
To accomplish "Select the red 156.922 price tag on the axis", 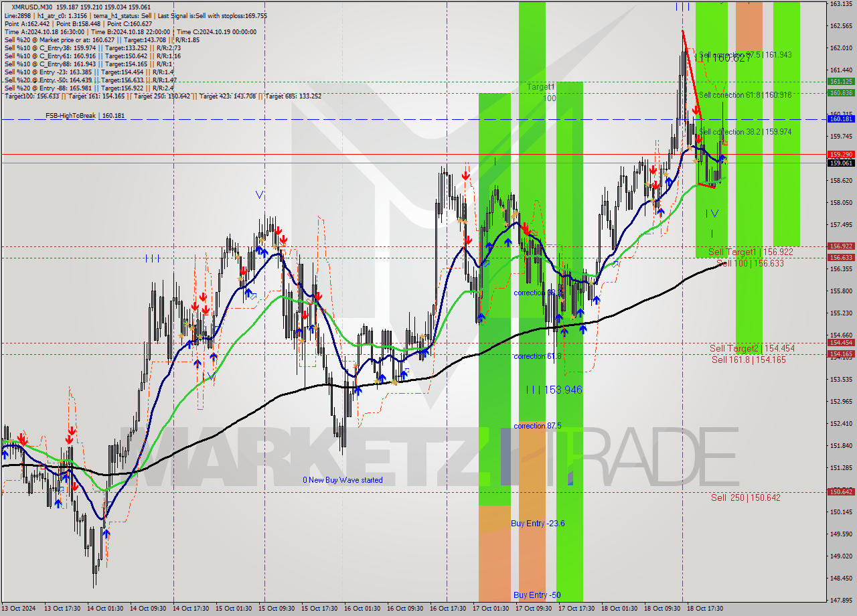I will 841,246.
